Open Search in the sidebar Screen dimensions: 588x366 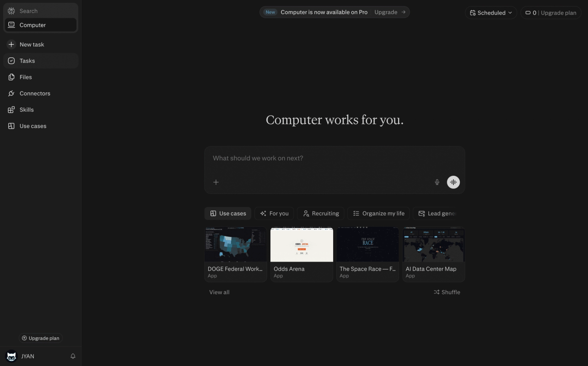pyautogui.click(x=41, y=11)
